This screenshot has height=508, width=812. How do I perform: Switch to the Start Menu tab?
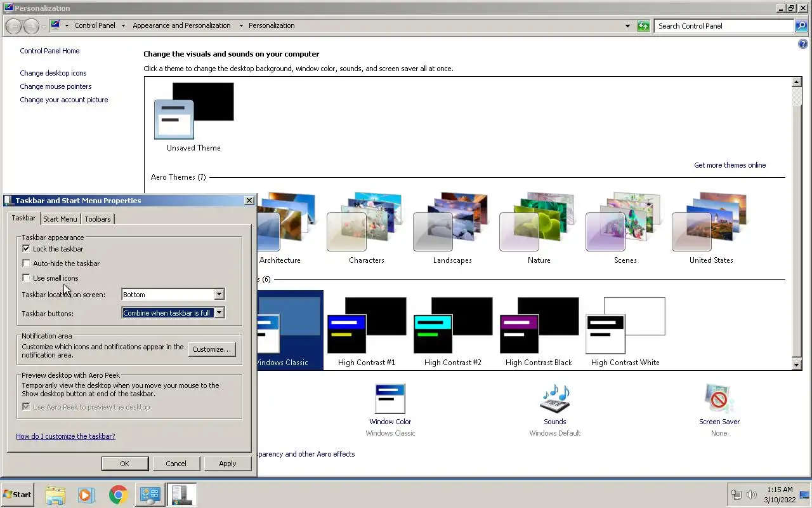point(60,219)
